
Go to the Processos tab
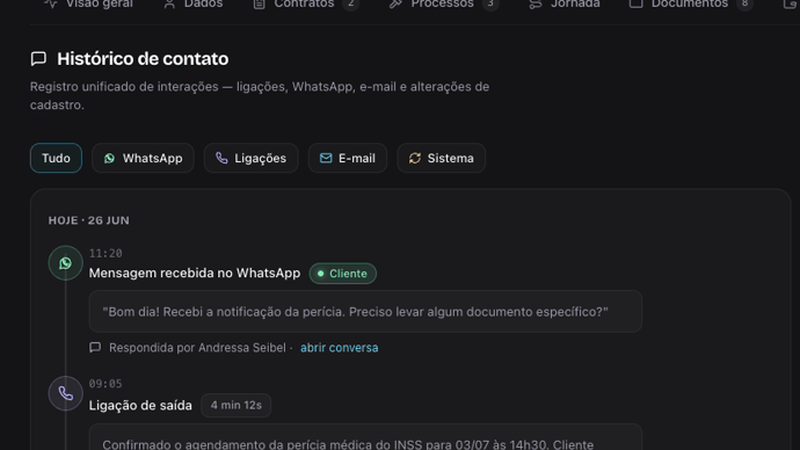coord(443,4)
